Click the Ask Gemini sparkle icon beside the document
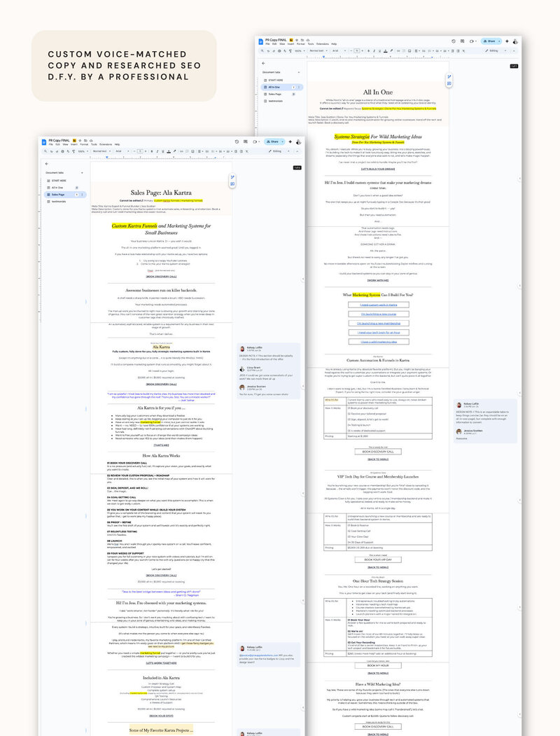The image size is (560, 736). 231,177
